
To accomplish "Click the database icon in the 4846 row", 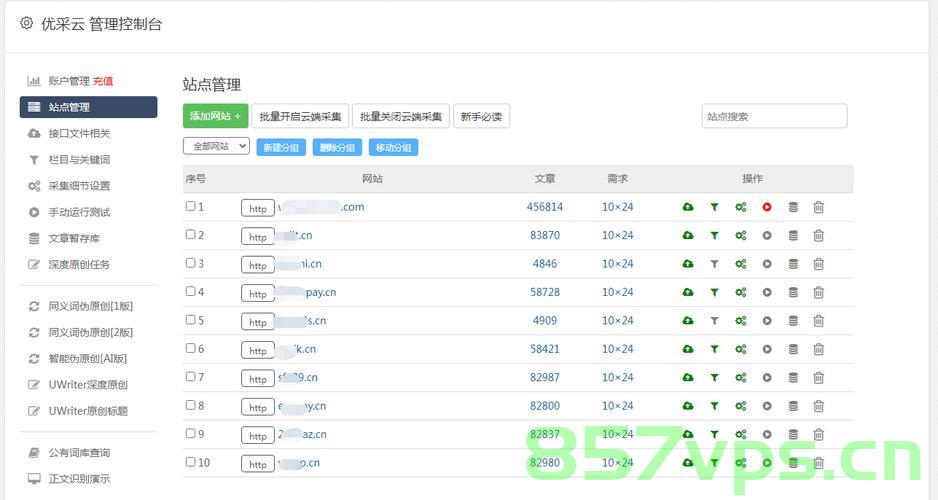I will pos(793,264).
